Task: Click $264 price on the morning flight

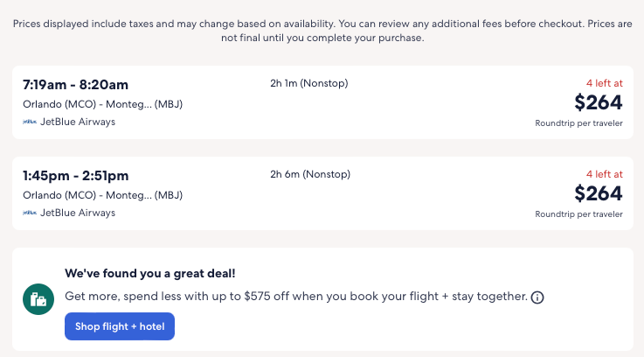Action: coord(598,102)
